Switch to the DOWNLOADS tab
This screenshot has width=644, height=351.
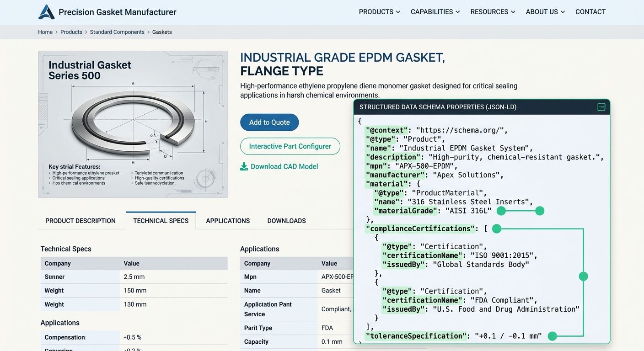[x=287, y=221]
